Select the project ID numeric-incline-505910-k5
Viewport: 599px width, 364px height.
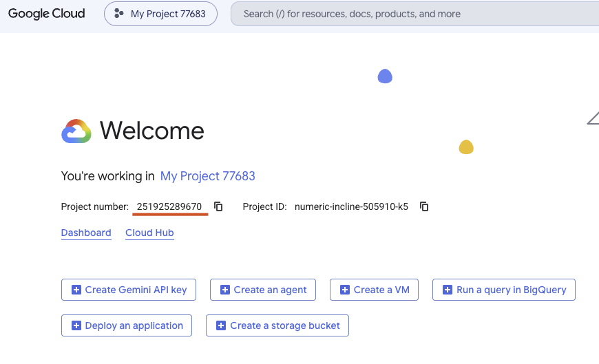pyautogui.click(x=351, y=206)
